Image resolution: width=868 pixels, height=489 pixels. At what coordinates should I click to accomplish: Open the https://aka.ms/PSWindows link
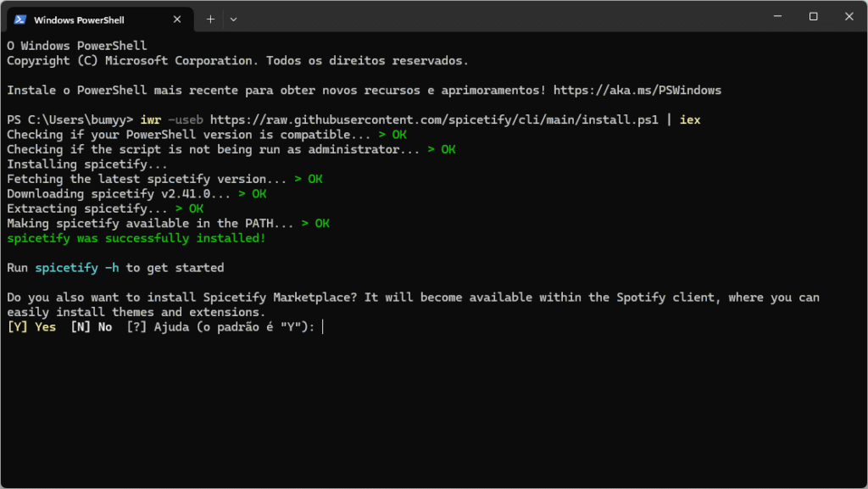point(637,90)
